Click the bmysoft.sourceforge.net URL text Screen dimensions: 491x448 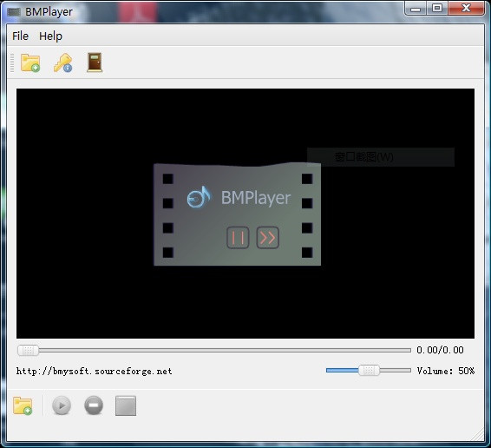[94, 372]
